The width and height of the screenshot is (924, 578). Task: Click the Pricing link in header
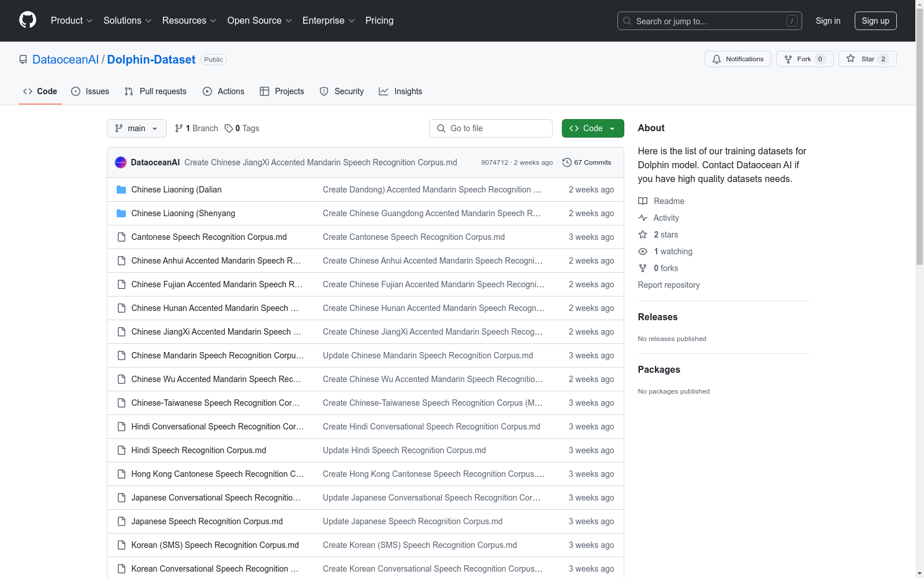(379, 20)
